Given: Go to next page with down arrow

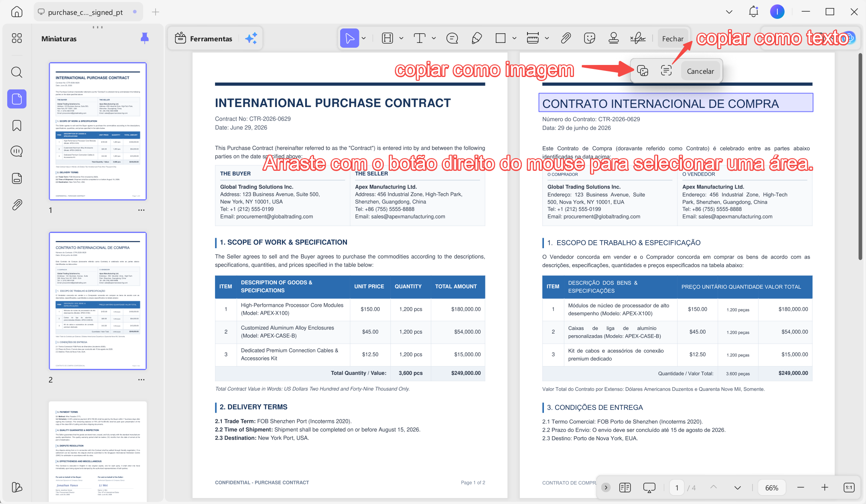Looking at the screenshot, I should pyautogui.click(x=738, y=488).
